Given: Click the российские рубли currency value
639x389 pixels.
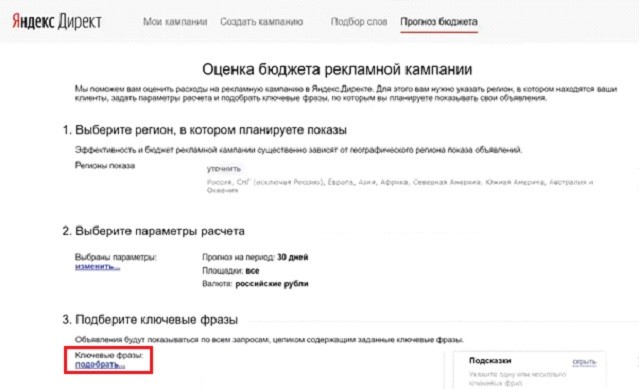Looking at the screenshot, I should 272,284.
